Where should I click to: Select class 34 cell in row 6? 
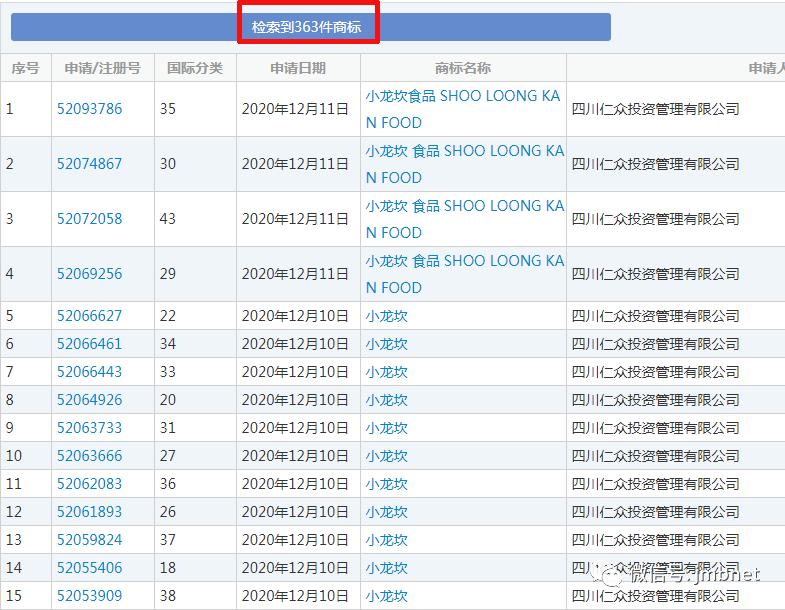(195, 344)
